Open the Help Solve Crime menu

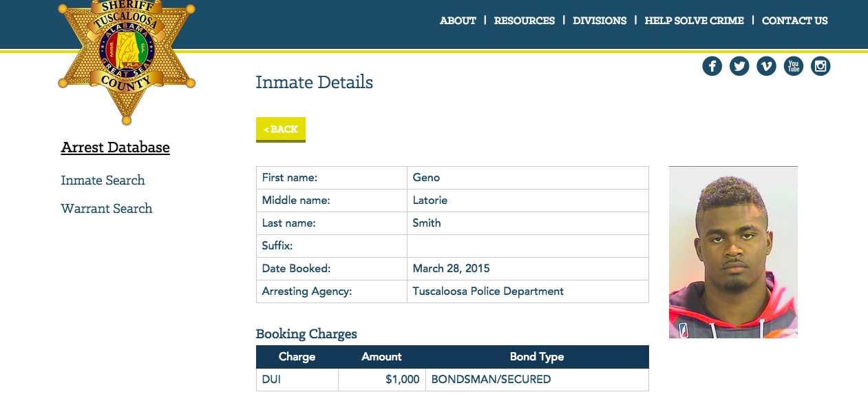click(x=694, y=21)
